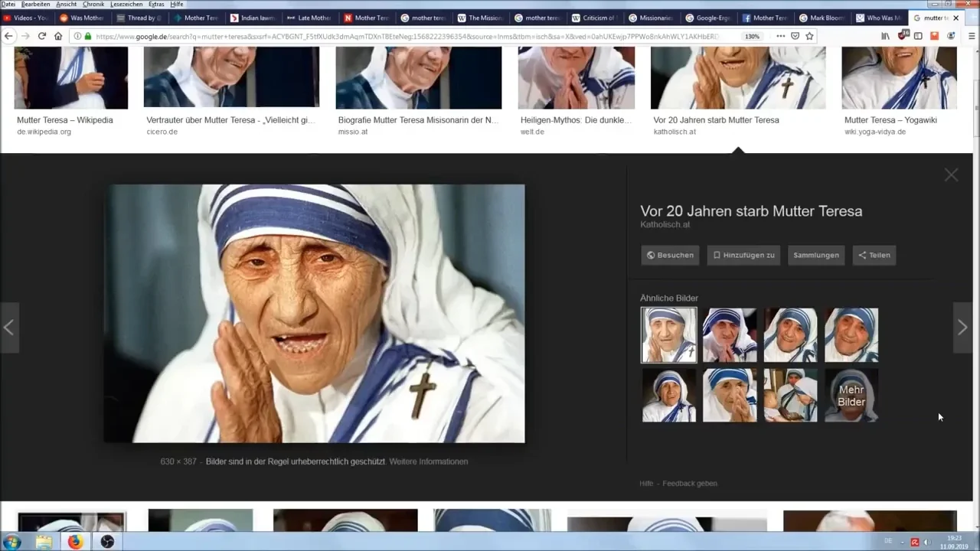Bookmark this page with the star icon
Image resolution: width=980 pixels, height=551 pixels.
809,36
